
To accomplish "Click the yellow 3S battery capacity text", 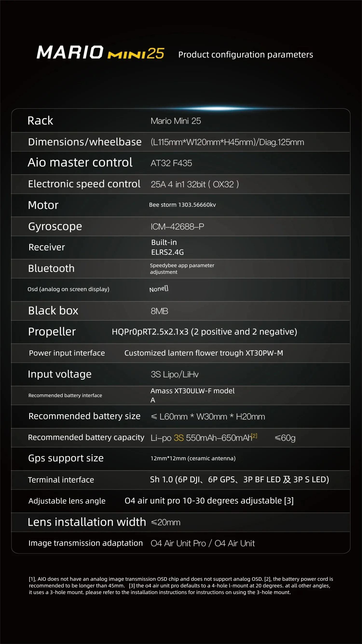I will pyautogui.click(x=179, y=438).
